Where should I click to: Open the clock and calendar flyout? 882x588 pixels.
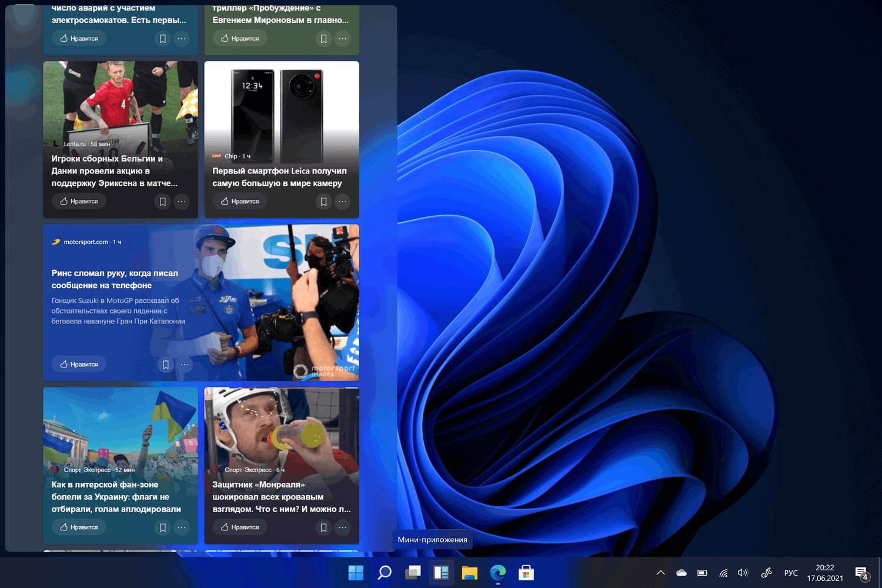coord(825,573)
